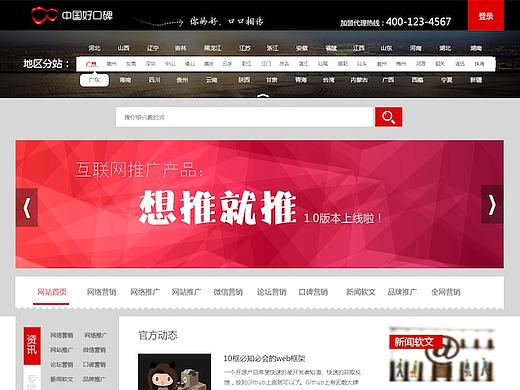Image resolution: width=520 pixels, height=390 pixels.
Task: Open the red 资讯 sidebar tab
Action: [x=32, y=346]
